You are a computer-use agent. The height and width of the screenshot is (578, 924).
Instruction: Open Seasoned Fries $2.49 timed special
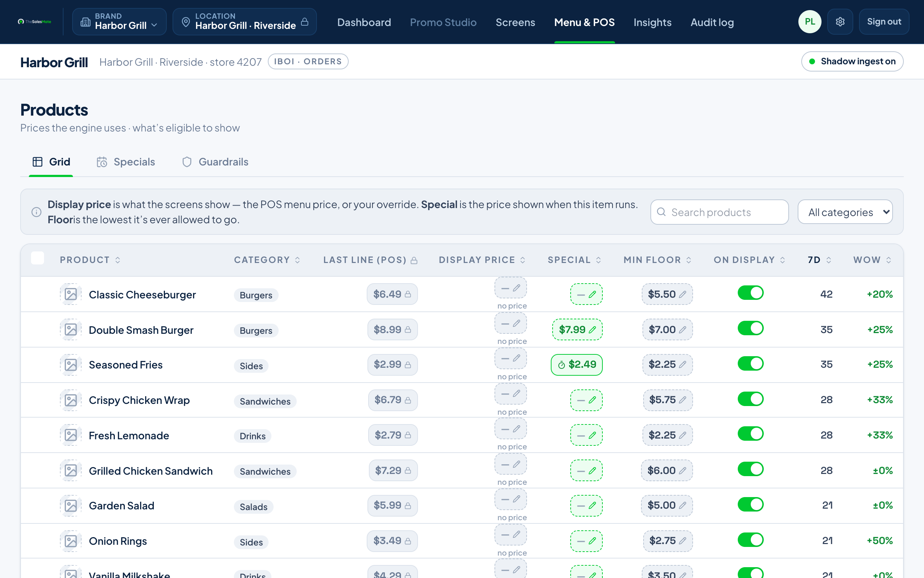(576, 365)
